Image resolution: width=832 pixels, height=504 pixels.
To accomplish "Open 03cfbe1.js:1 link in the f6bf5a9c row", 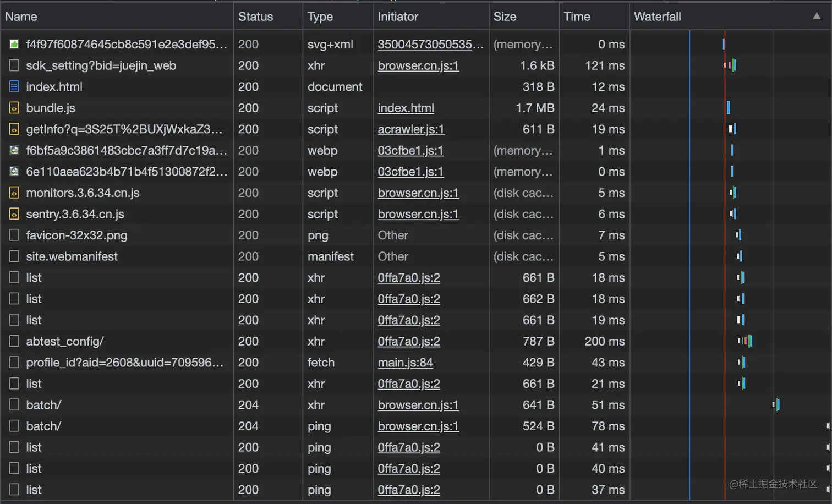I will click(x=410, y=150).
